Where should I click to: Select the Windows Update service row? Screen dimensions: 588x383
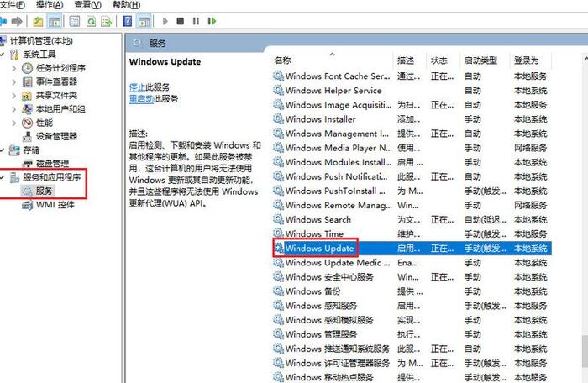pos(412,249)
